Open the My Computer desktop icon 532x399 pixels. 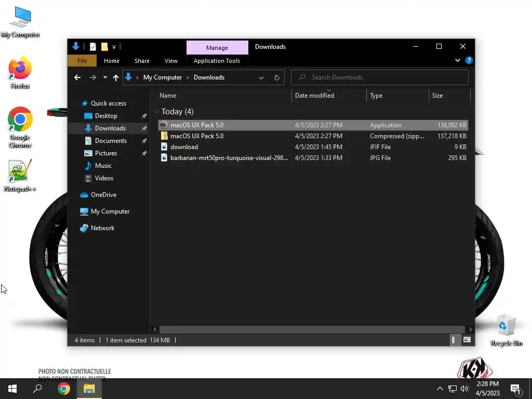pos(20,21)
